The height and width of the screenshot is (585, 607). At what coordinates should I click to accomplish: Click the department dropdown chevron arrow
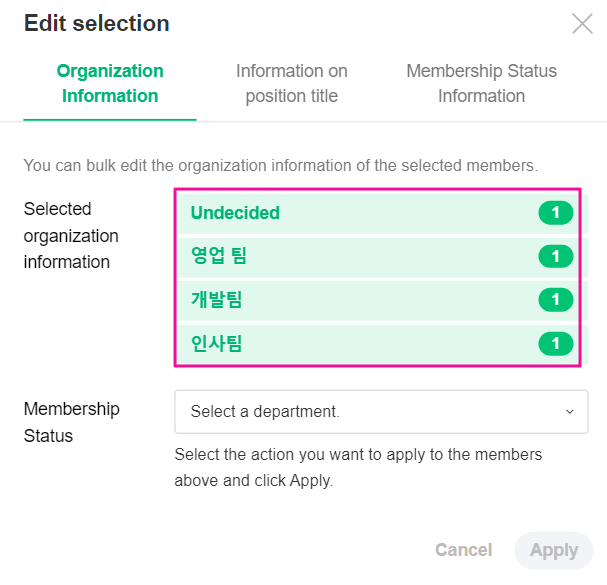coord(570,412)
